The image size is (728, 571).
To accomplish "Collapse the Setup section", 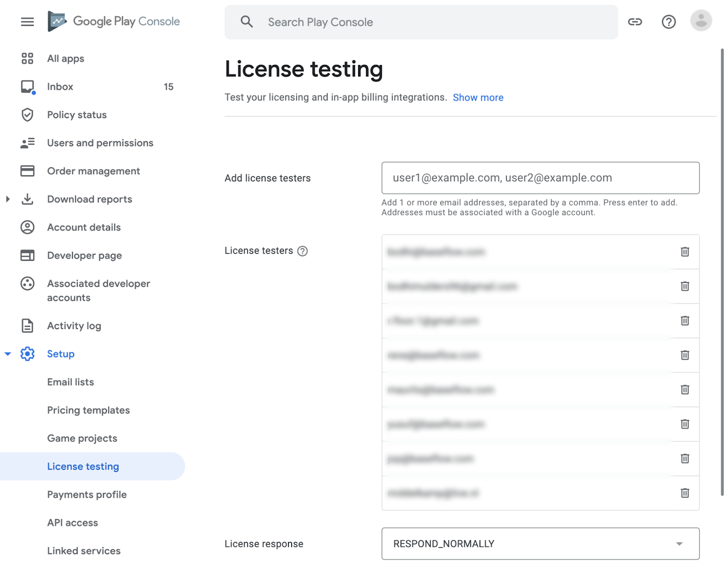I will [8, 354].
